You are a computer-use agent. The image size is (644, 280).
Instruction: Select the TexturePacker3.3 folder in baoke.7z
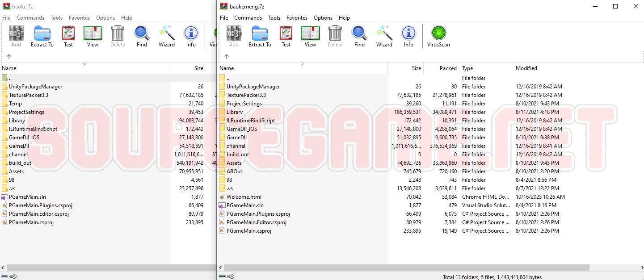(x=29, y=95)
